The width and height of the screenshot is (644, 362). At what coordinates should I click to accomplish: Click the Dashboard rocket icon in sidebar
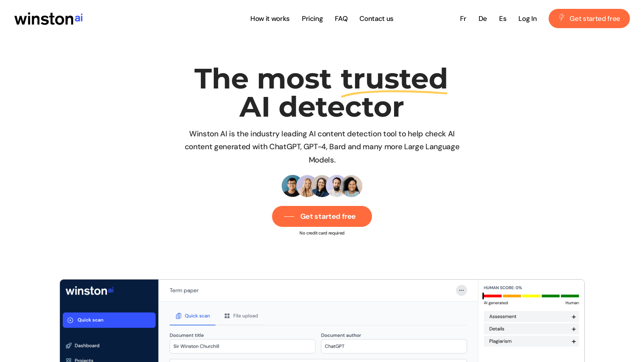tap(69, 346)
